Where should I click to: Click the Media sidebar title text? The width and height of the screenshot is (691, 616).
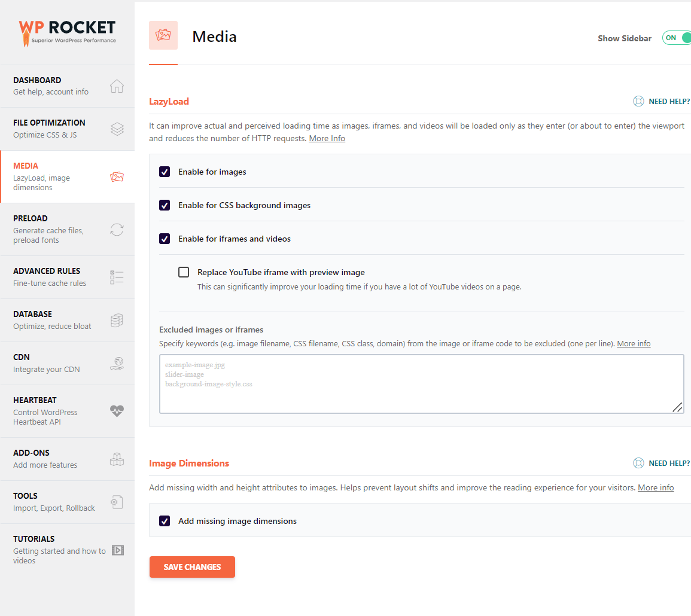tap(26, 166)
